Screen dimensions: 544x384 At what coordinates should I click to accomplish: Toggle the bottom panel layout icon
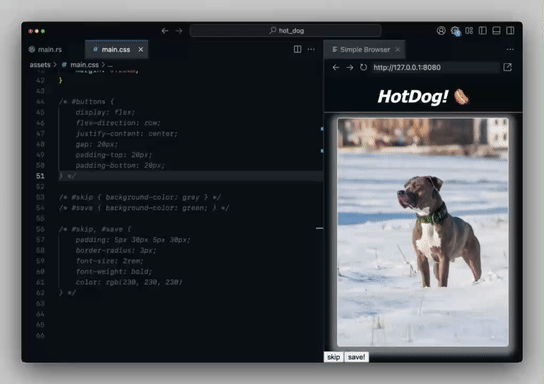[496, 31]
